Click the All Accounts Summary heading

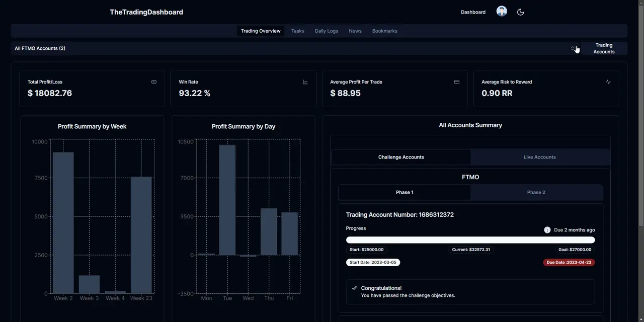click(x=470, y=125)
